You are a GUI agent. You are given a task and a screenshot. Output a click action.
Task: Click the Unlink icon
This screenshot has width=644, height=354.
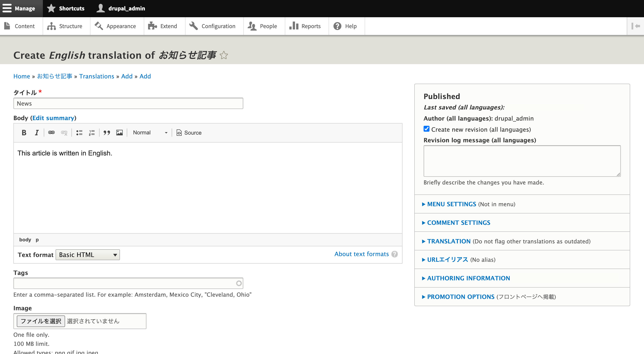pos(65,133)
